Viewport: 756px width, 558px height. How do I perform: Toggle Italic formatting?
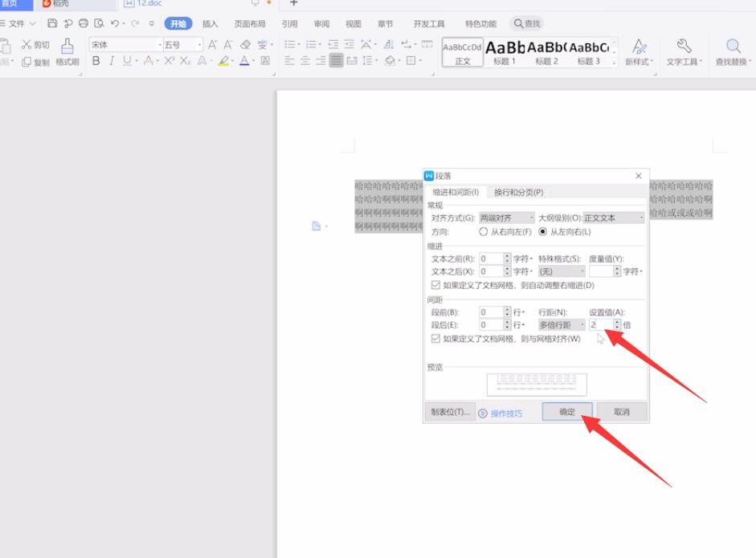pos(112,61)
